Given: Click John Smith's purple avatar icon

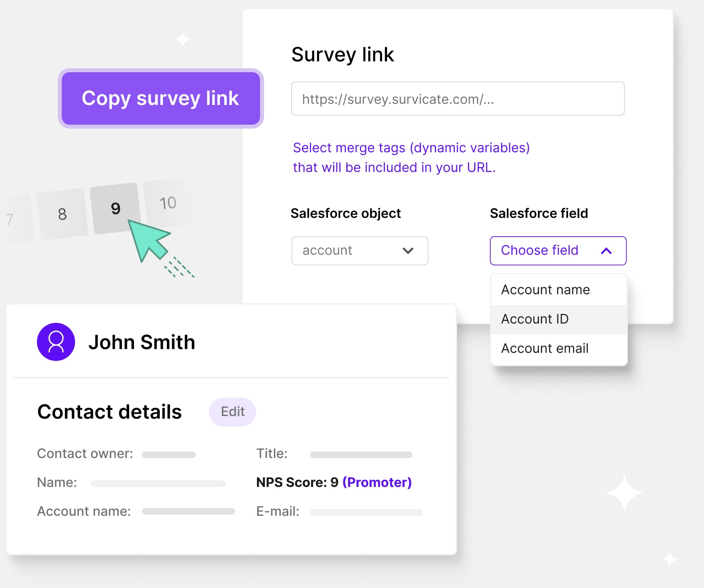Looking at the screenshot, I should 56,342.
